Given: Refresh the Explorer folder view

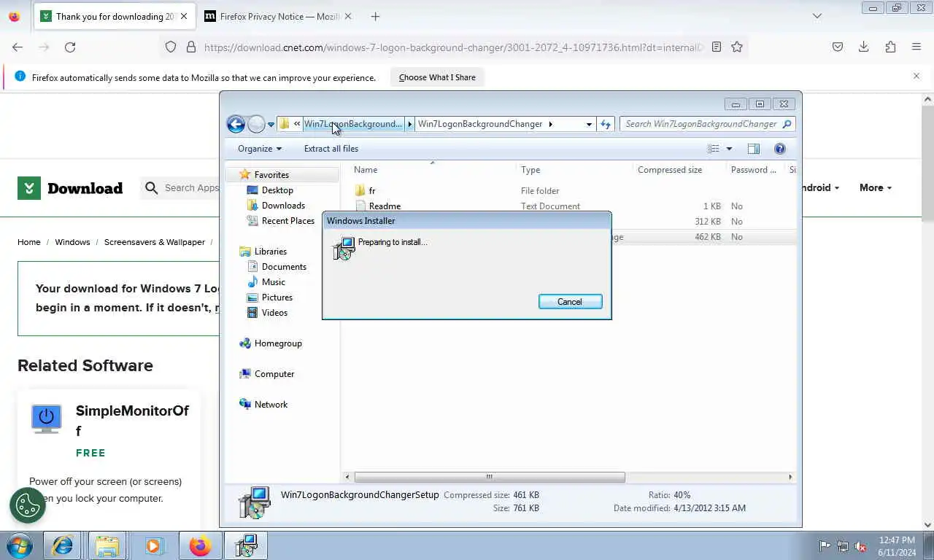Looking at the screenshot, I should click(x=606, y=124).
